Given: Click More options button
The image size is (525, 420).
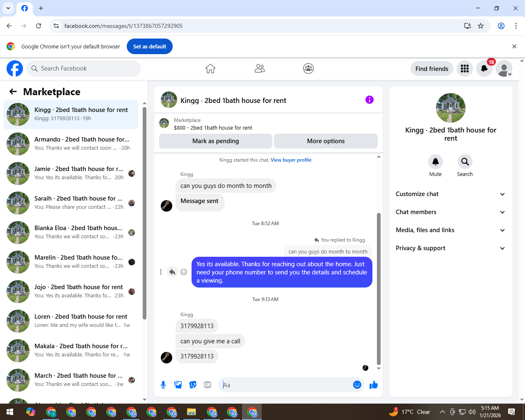Looking at the screenshot, I should pos(326,141).
